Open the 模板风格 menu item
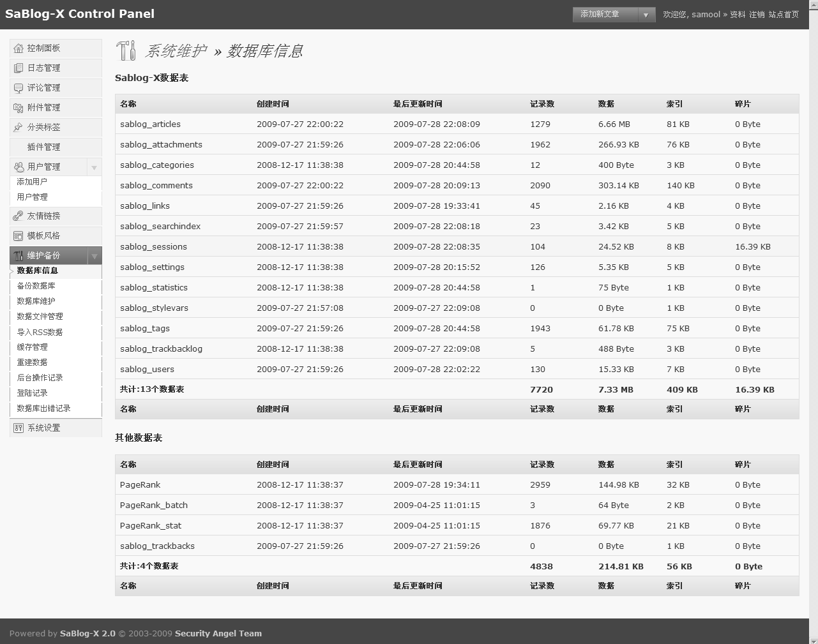This screenshot has height=644, width=818. pyautogui.click(x=56, y=236)
